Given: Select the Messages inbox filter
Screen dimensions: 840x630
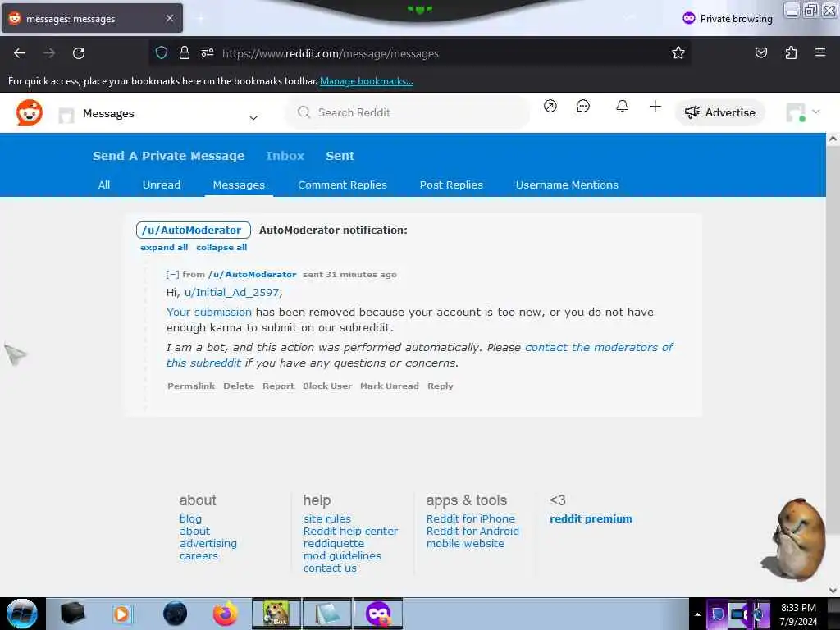Looking at the screenshot, I should click(239, 185).
